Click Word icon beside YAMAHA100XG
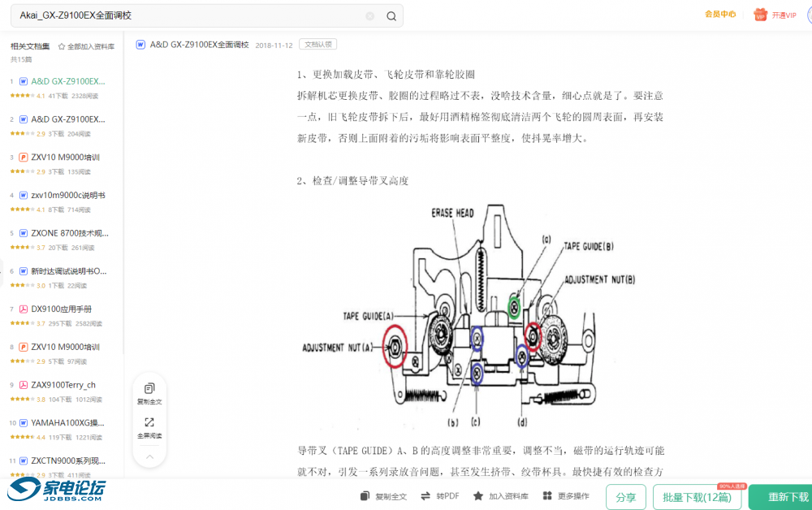 (24, 423)
